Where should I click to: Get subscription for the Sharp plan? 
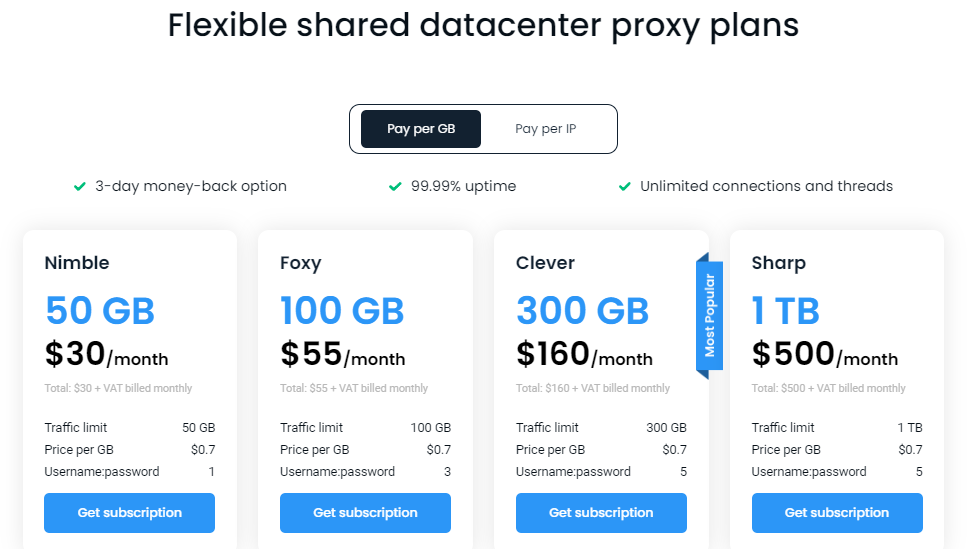(x=837, y=513)
